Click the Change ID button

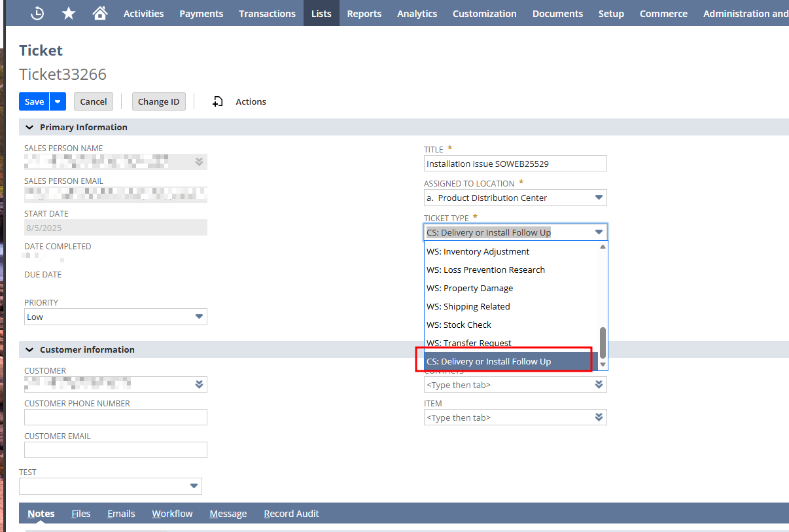[x=158, y=101]
